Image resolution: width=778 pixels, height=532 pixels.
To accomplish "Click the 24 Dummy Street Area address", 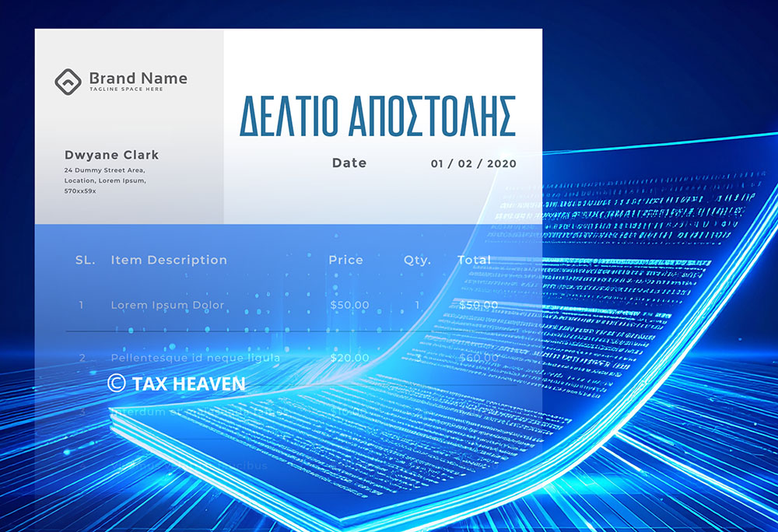I will coord(103,169).
